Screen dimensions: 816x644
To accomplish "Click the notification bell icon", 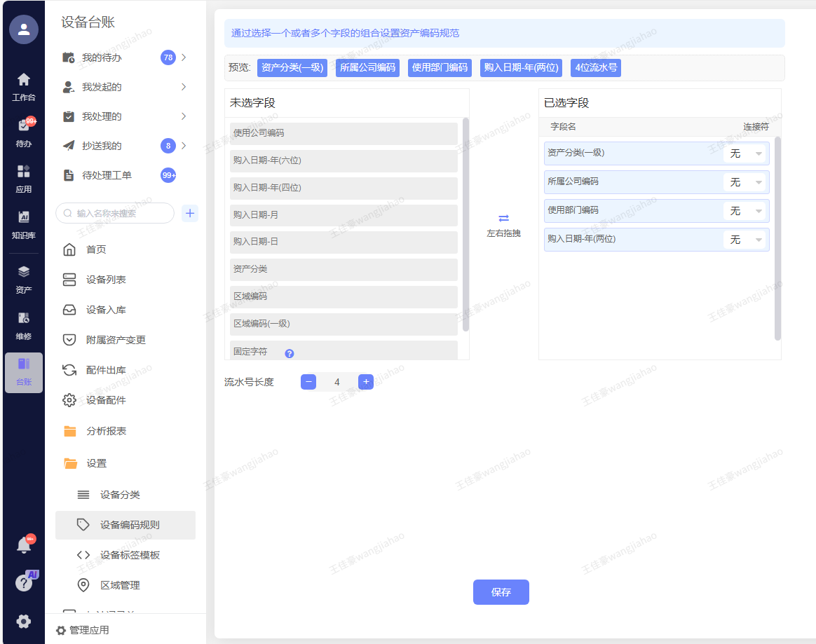I will 24,545.
